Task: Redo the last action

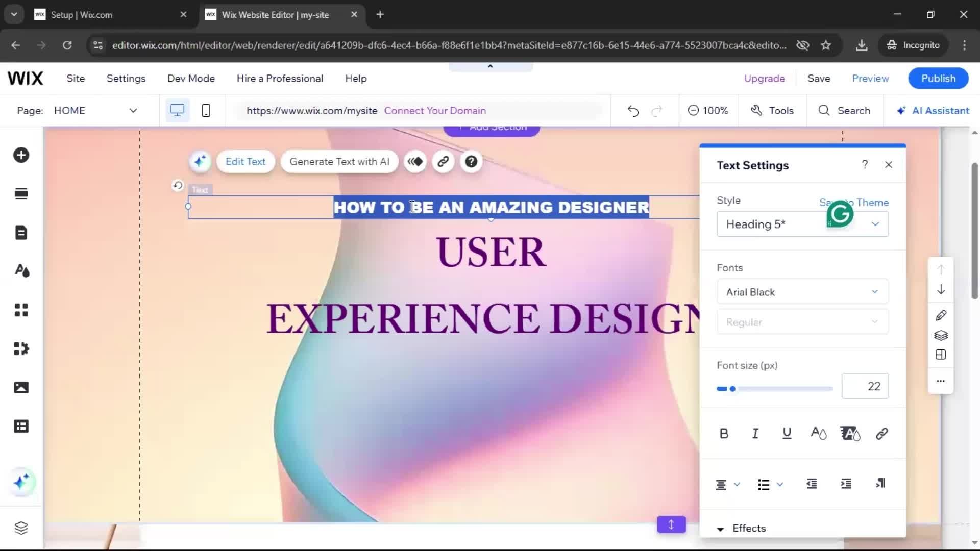Action: 657,111
